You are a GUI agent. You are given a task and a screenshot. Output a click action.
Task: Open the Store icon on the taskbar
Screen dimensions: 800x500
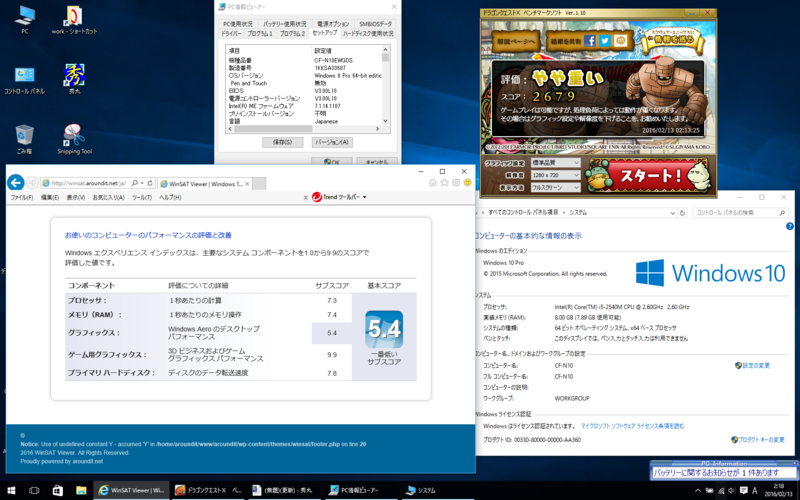click(58, 490)
